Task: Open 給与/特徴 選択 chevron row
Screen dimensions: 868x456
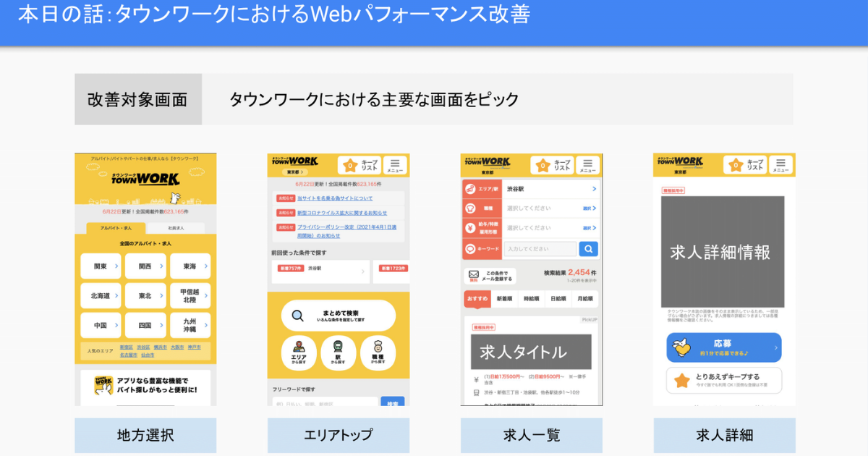Action: coord(550,228)
